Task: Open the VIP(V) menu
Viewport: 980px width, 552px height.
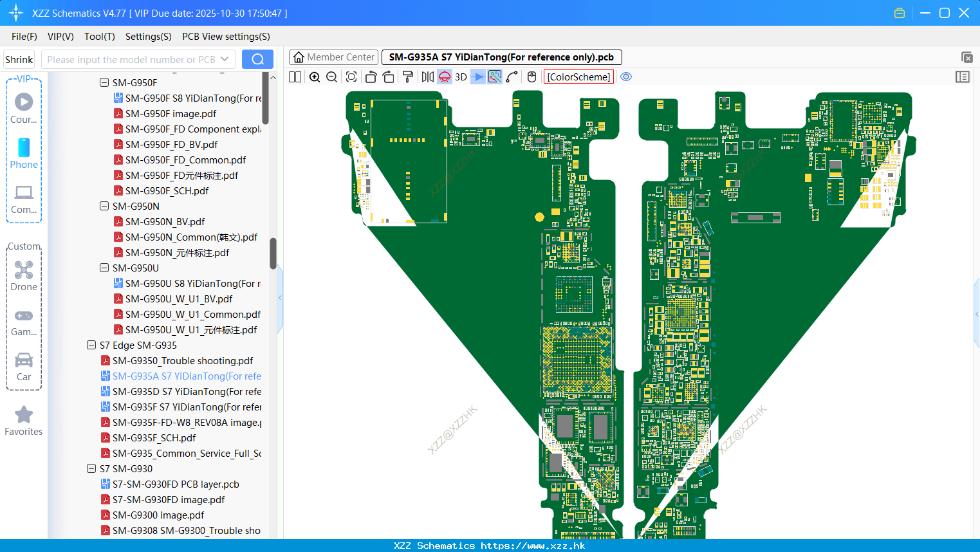Action: pyautogui.click(x=60, y=37)
